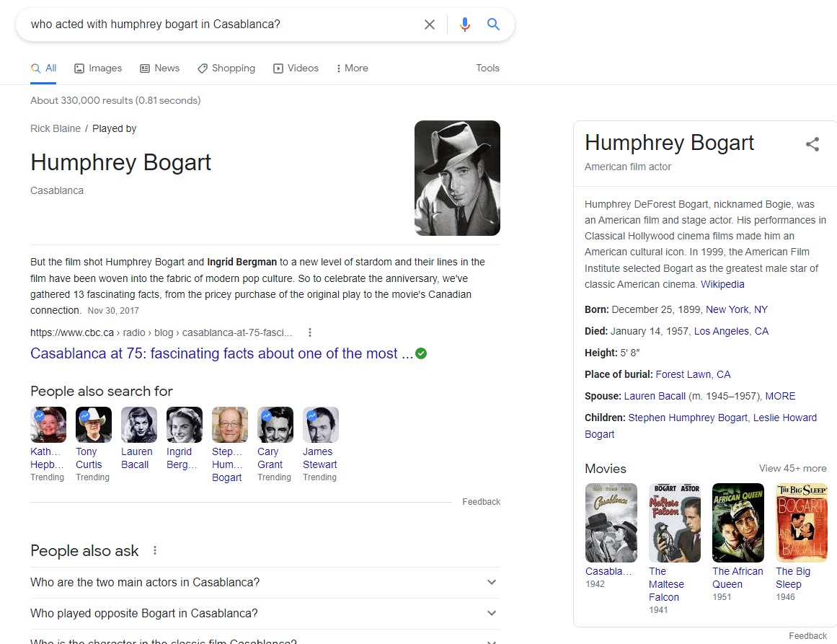Open the Lauren Bacall spouse link
Image resolution: width=837 pixels, height=644 pixels.
tap(655, 396)
